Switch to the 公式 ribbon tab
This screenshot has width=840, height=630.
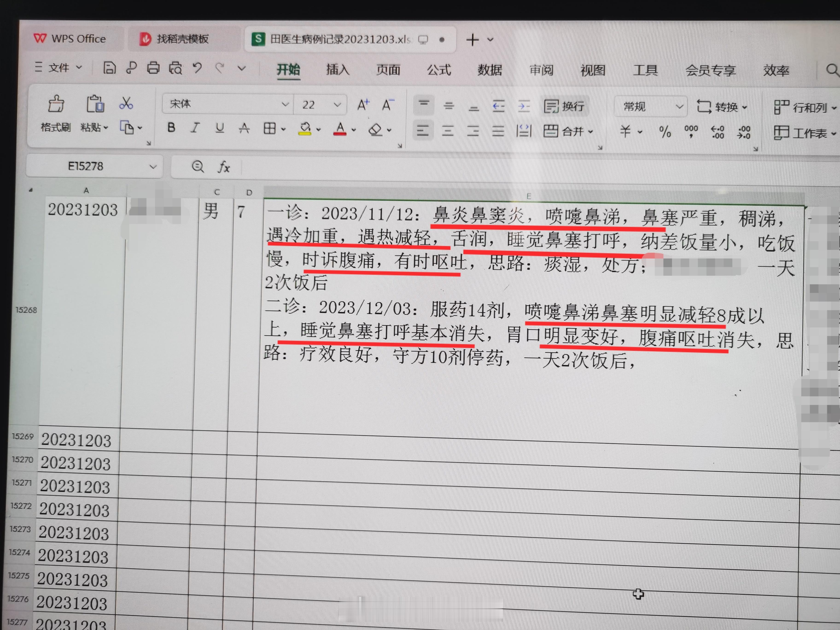[439, 70]
